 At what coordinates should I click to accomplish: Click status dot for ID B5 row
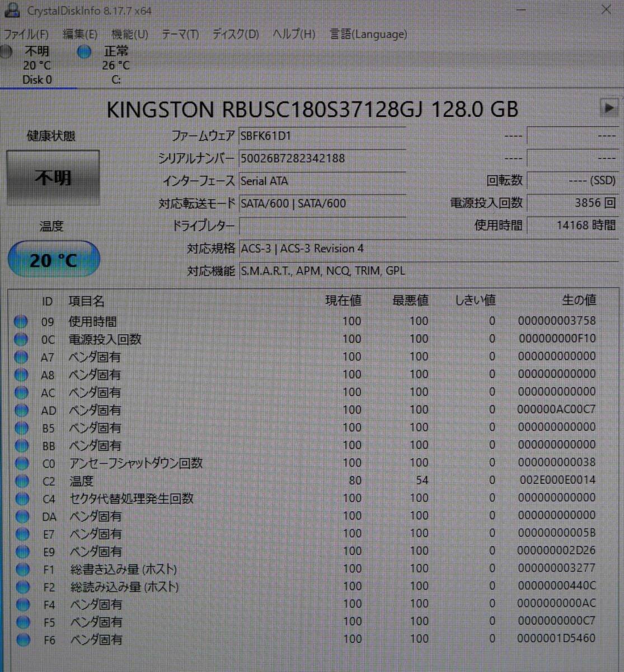click(x=21, y=428)
